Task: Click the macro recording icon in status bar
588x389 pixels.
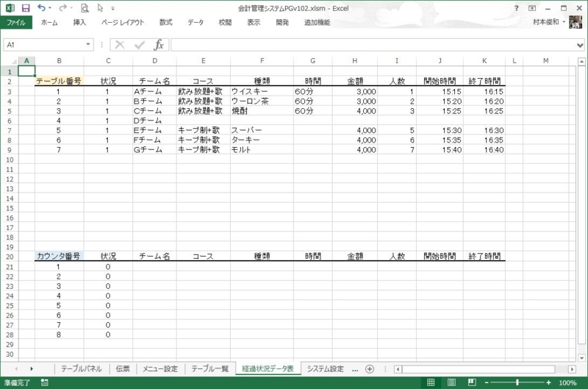Action: point(45,383)
